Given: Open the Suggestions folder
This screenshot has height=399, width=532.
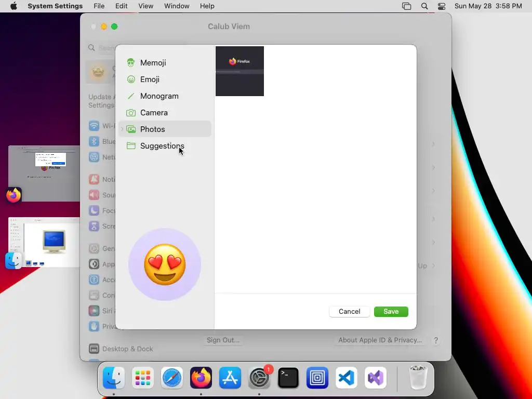Looking at the screenshot, I should click(x=165, y=146).
